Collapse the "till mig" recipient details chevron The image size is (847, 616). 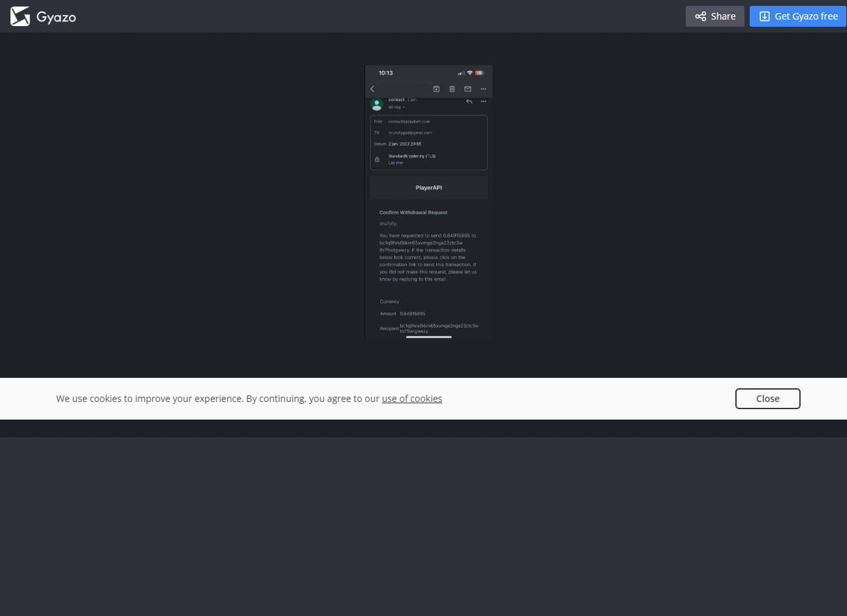404,107
